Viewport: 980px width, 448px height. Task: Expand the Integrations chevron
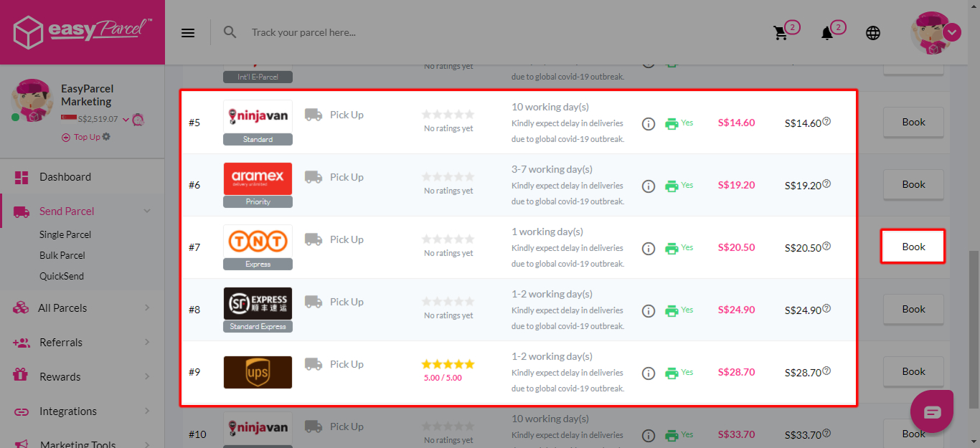147,411
